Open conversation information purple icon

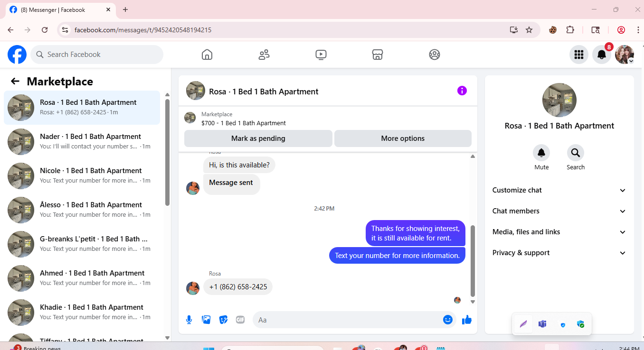pos(462,91)
